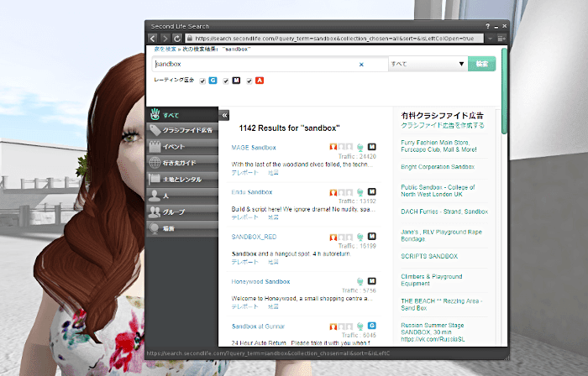Click the M rating icon beside checkbox
The width and height of the screenshot is (588, 376).
coord(236,81)
